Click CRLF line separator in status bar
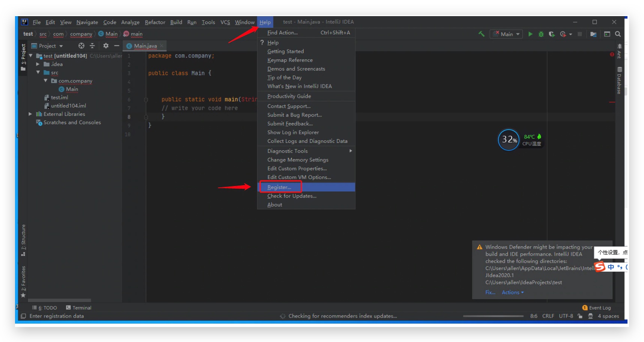The width and height of the screenshot is (644, 342). click(x=548, y=316)
